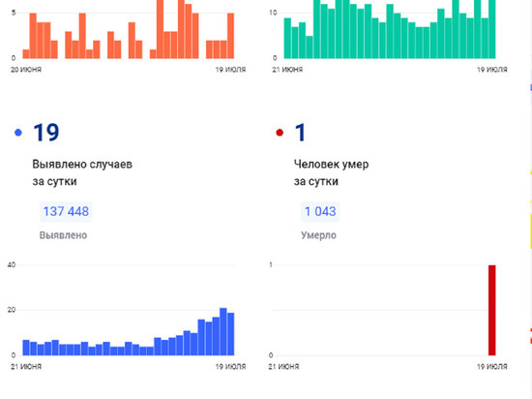Click the 'Умерло' caption under 1 043
The width and height of the screenshot is (532, 399).
tap(318, 235)
